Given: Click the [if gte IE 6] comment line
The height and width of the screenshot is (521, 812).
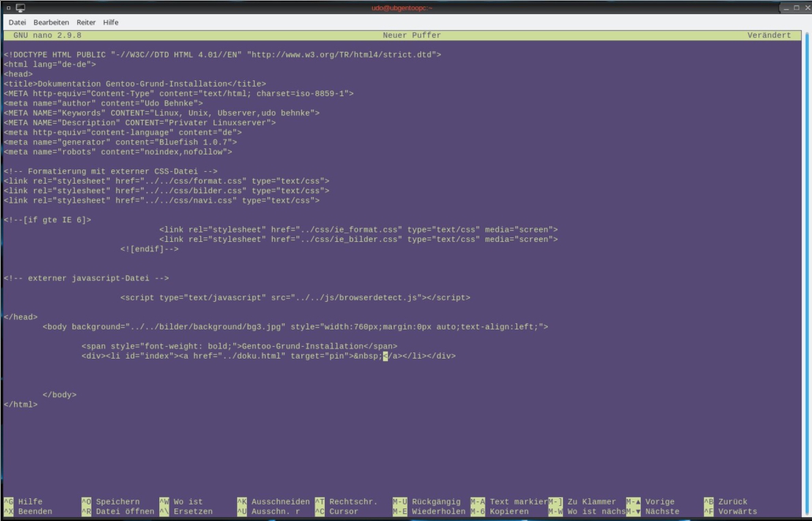Looking at the screenshot, I should click(x=47, y=220).
